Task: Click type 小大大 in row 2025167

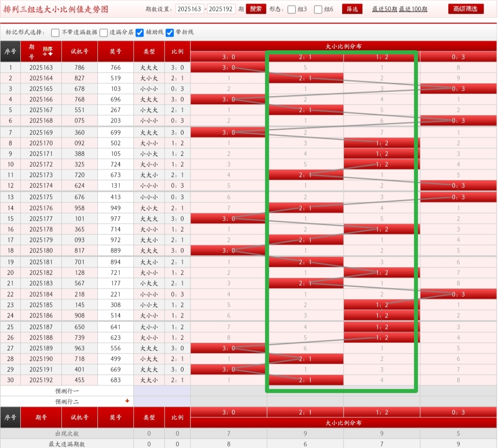Action: (149, 110)
